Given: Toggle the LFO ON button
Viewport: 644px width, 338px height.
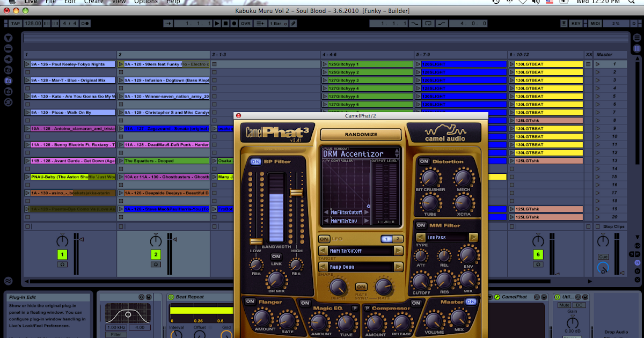Looking at the screenshot, I should (x=324, y=239).
